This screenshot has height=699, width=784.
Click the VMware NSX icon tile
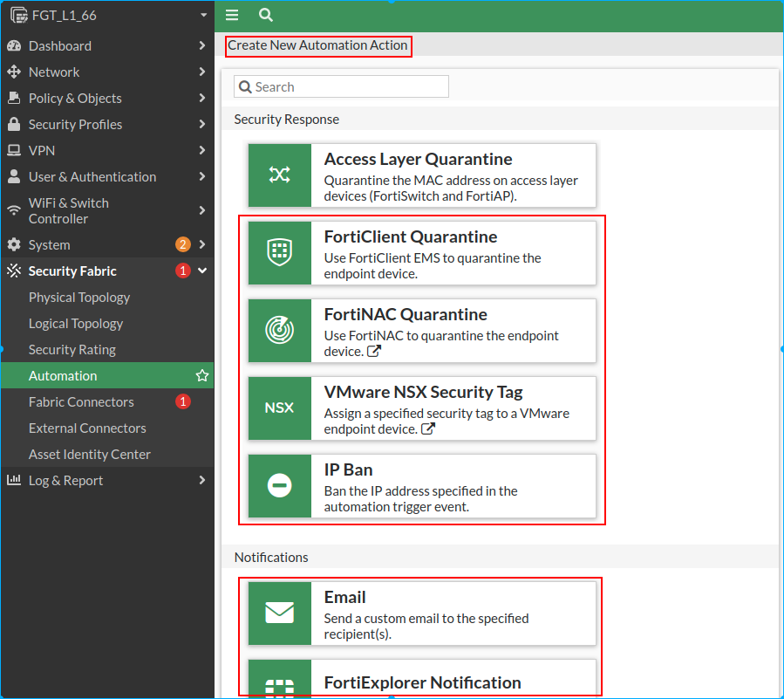coord(279,408)
